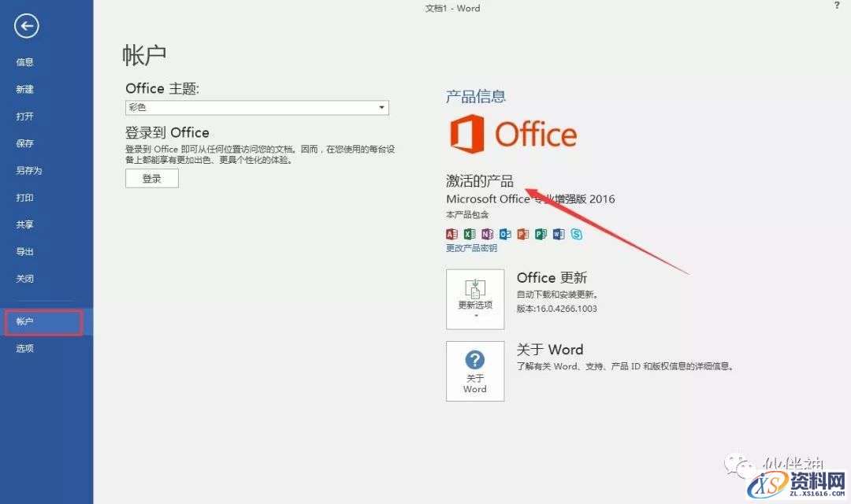Image resolution: width=851 pixels, height=504 pixels.
Task: Click the Access product icon
Action: [x=452, y=234]
